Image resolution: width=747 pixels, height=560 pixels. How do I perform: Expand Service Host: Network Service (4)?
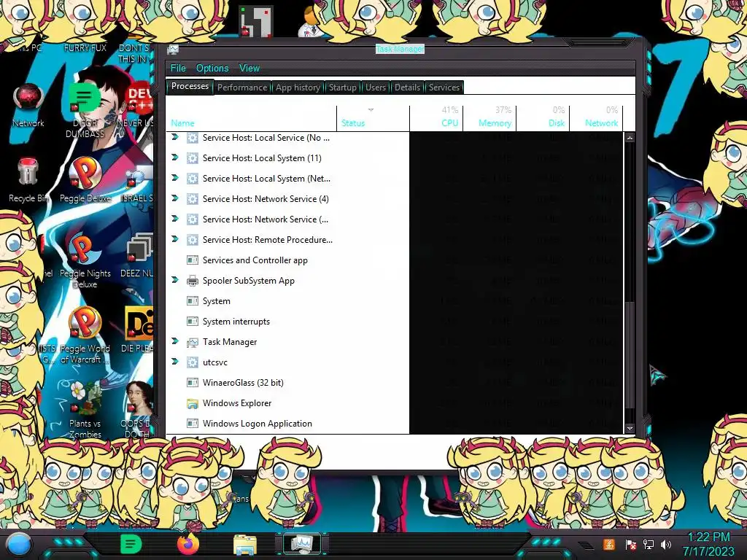point(175,198)
